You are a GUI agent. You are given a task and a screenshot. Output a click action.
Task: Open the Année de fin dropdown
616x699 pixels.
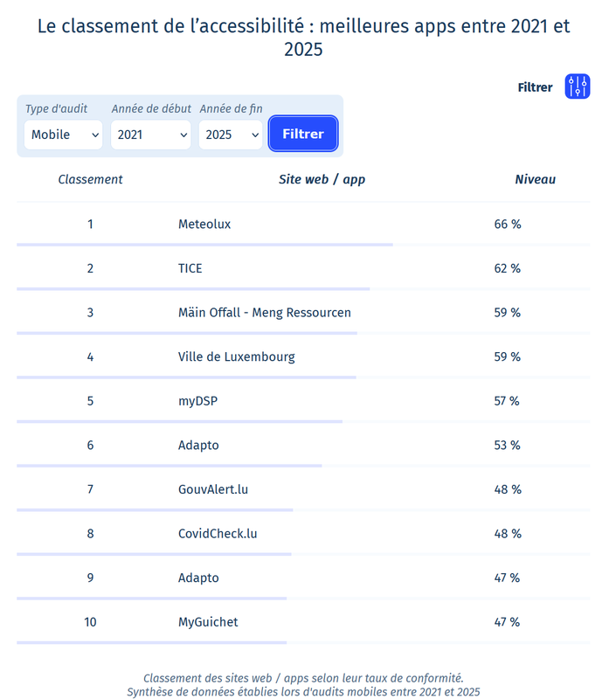click(230, 135)
